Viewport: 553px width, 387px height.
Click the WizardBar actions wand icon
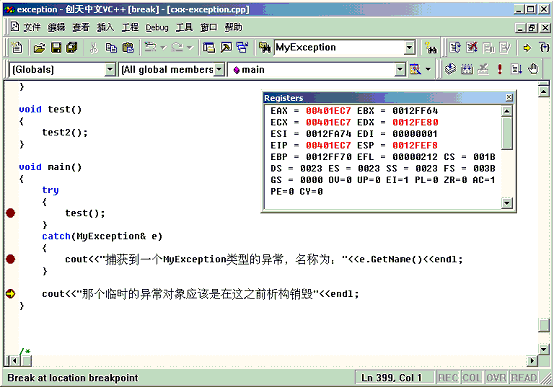tap(415, 69)
